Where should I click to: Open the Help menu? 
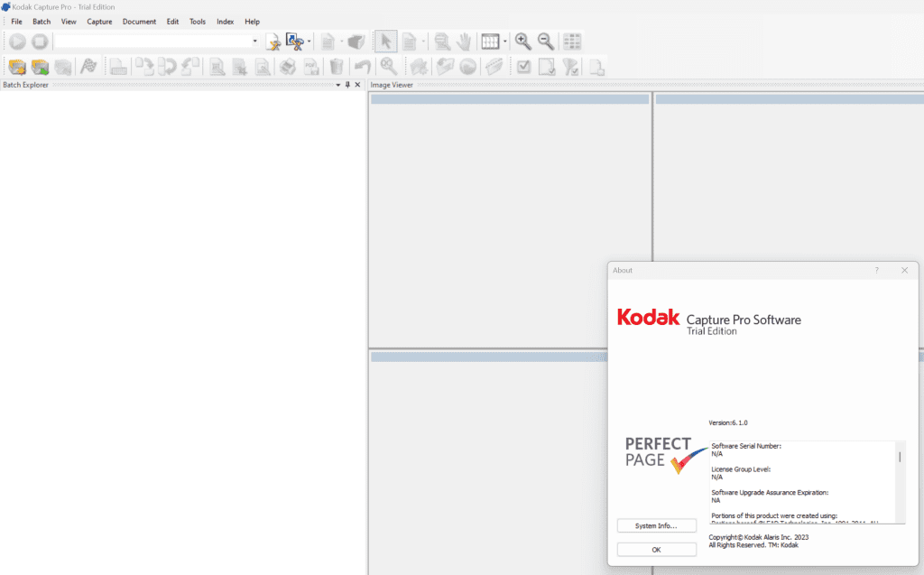point(253,22)
